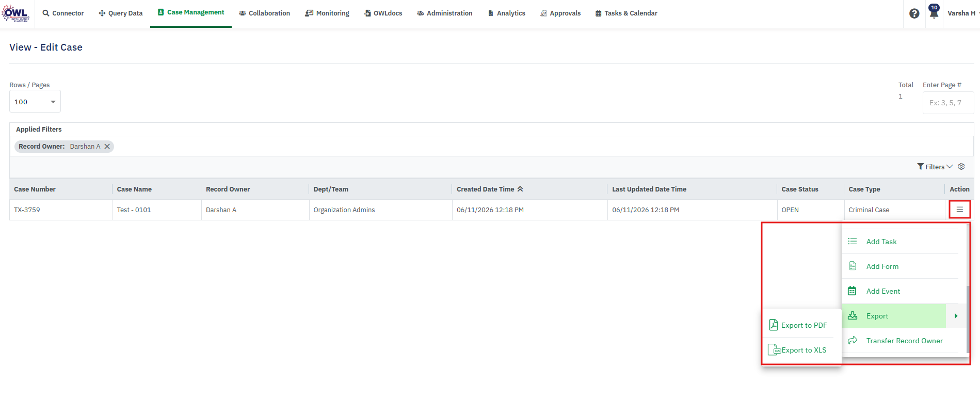Click the Add Task list icon
The width and height of the screenshot is (980, 415).
coord(853,242)
